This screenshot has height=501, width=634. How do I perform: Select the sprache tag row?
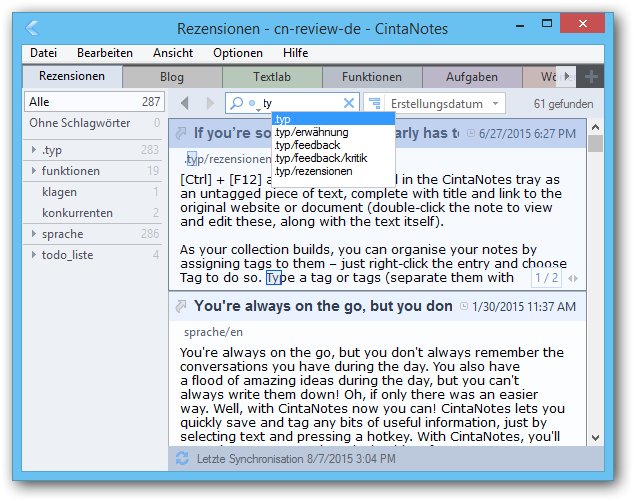point(95,234)
